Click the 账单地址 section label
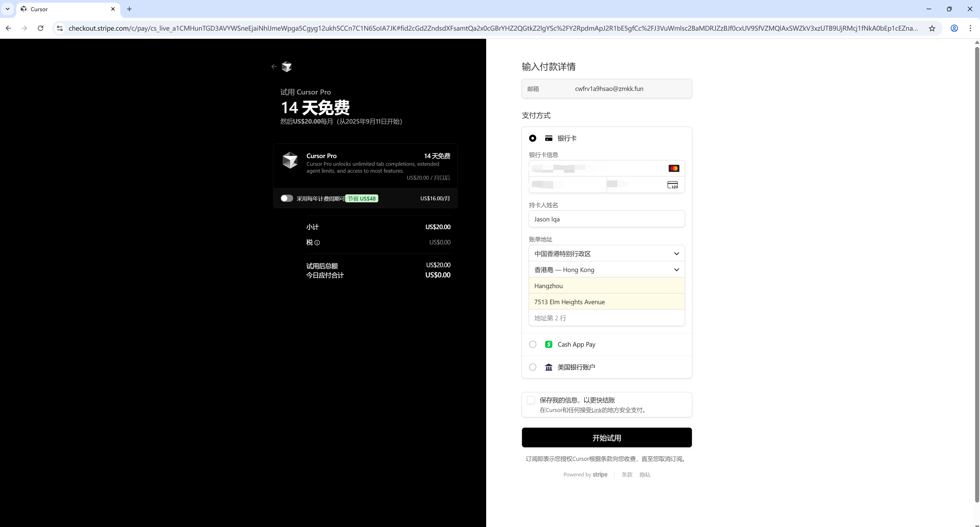The height and width of the screenshot is (527, 980). (x=541, y=240)
